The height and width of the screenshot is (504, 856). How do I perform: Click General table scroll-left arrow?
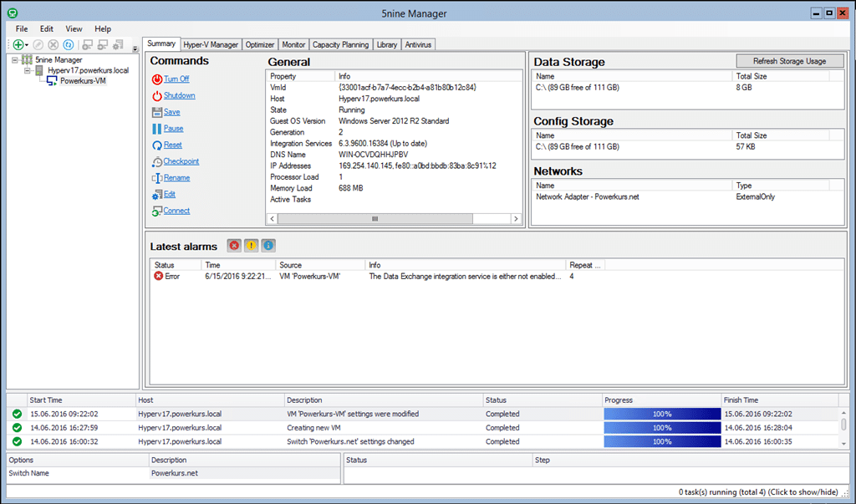(x=273, y=219)
